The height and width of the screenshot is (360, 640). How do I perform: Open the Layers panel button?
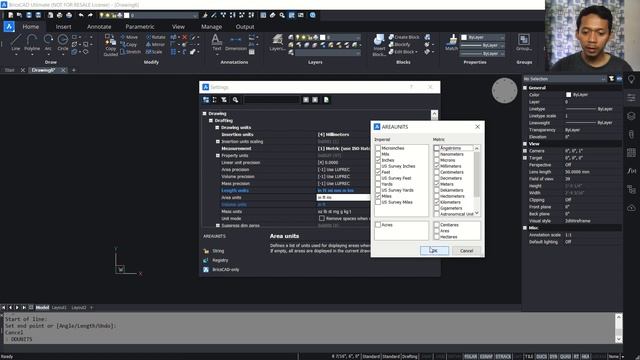point(277,43)
